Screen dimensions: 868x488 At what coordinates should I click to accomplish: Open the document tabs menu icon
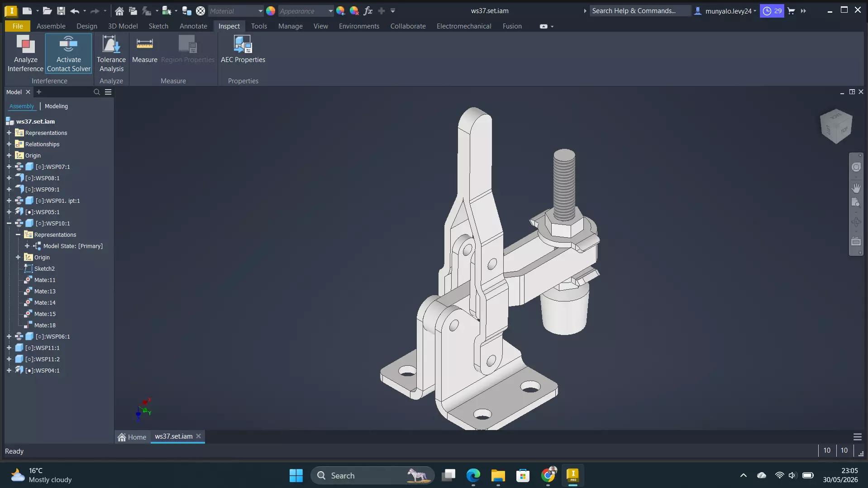(x=857, y=437)
